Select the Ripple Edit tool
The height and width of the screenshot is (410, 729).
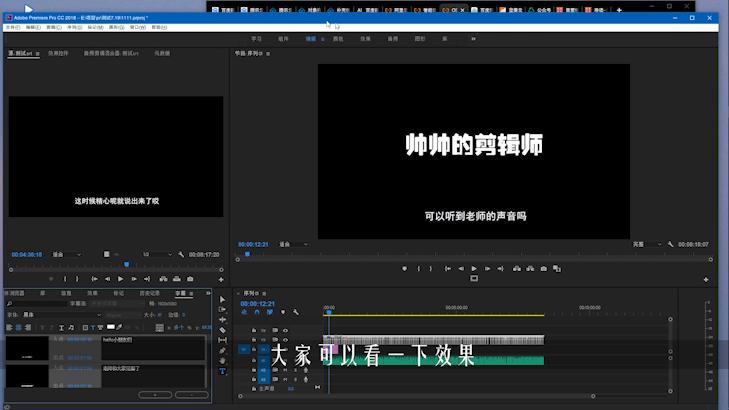pyautogui.click(x=222, y=320)
